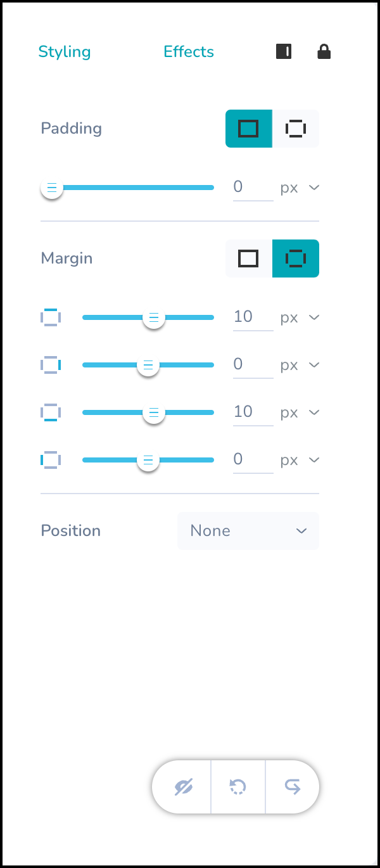Switch to the Styling tab
Image resolution: width=380 pixels, height=868 pixels.
tap(65, 52)
